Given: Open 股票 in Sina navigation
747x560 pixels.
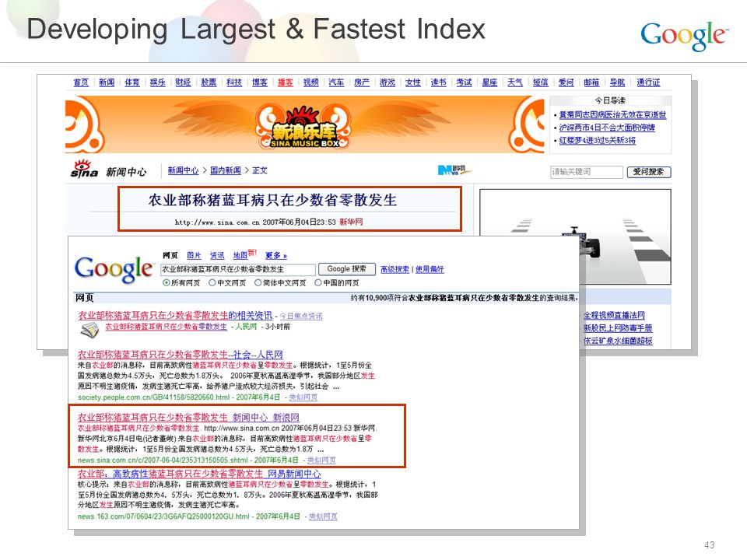Looking at the screenshot, I should 209,82.
